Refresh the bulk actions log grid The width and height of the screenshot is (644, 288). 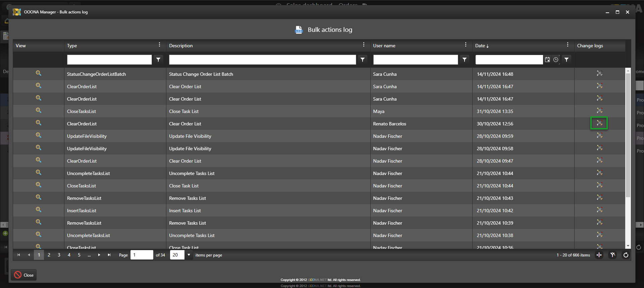point(626,255)
